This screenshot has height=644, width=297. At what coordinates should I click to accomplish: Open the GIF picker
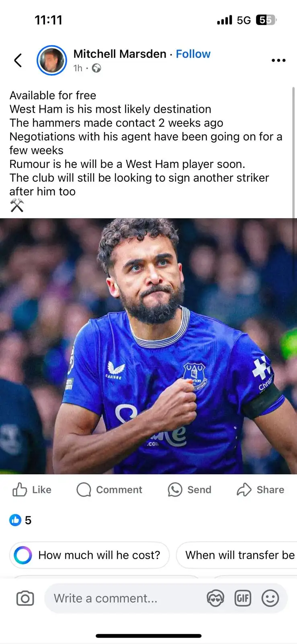[243, 599]
